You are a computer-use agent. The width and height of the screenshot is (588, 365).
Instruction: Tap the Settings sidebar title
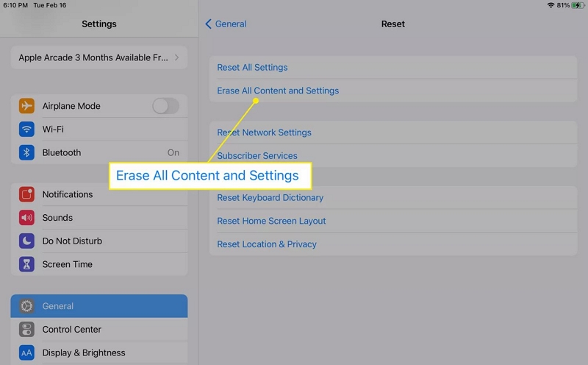tap(99, 24)
